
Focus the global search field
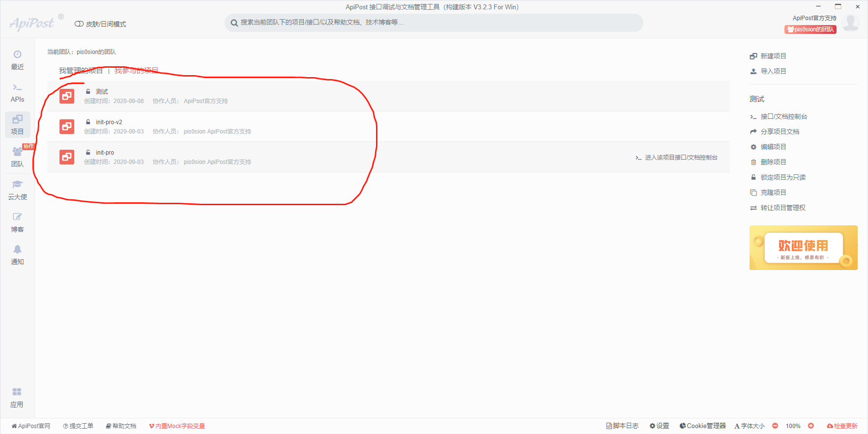(x=434, y=23)
